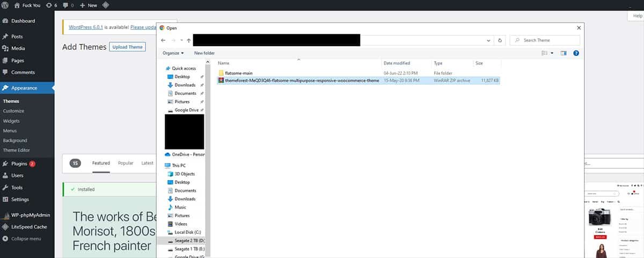Switch to the Popular themes tab
This screenshot has width=644, height=258.
click(126, 163)
